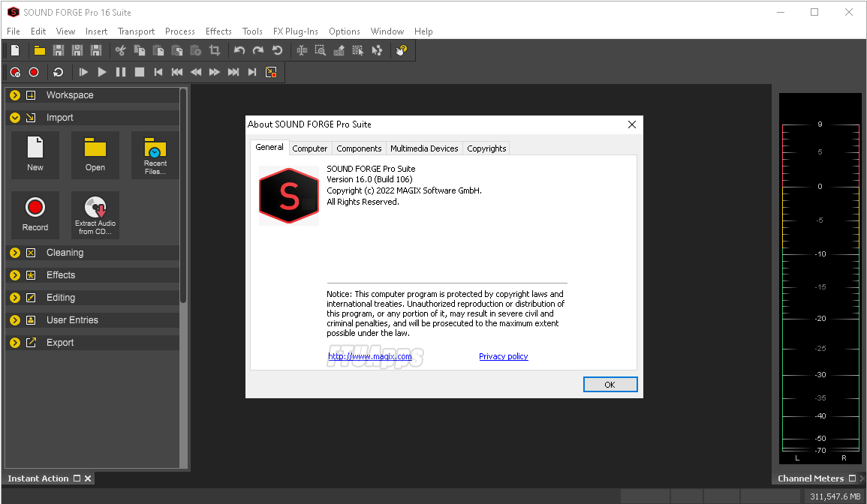
Task: Expand the Cleaning section
Action: tap(15, 253)
